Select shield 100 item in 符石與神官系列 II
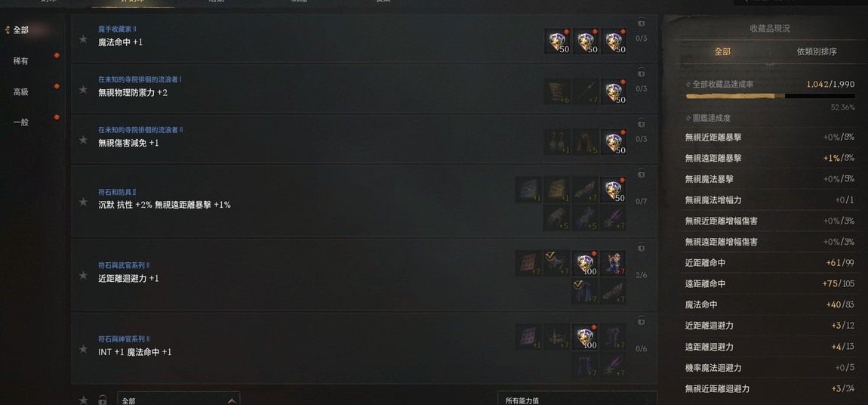Image resolution: width=868 pixels, height=405 pixels. [x=585, y=337]
